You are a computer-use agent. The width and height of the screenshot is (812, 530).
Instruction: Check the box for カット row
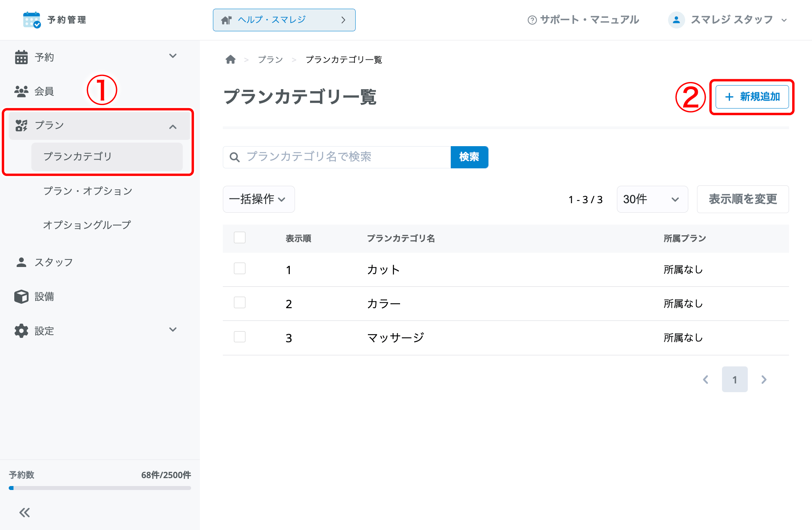(x=239, y=269)
